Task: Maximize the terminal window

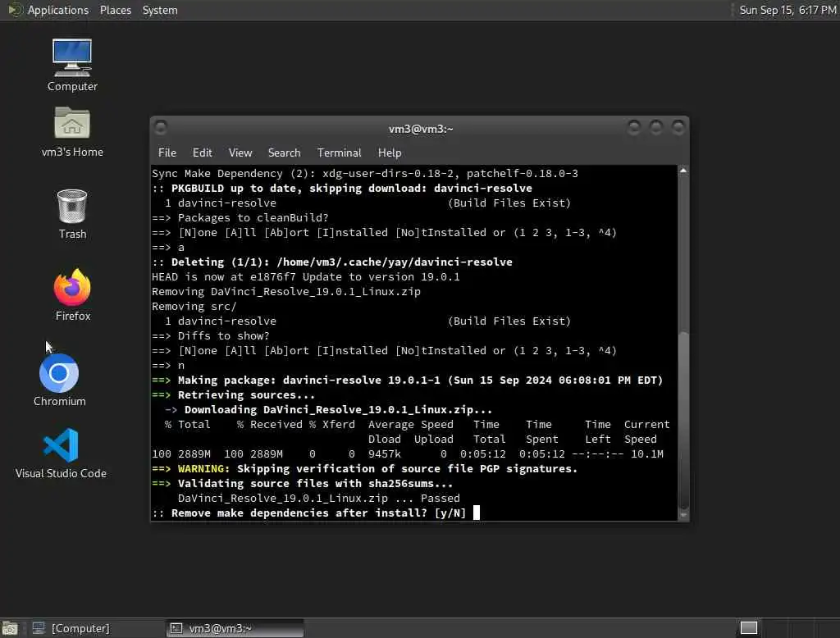Action: [x=655, y=128]
